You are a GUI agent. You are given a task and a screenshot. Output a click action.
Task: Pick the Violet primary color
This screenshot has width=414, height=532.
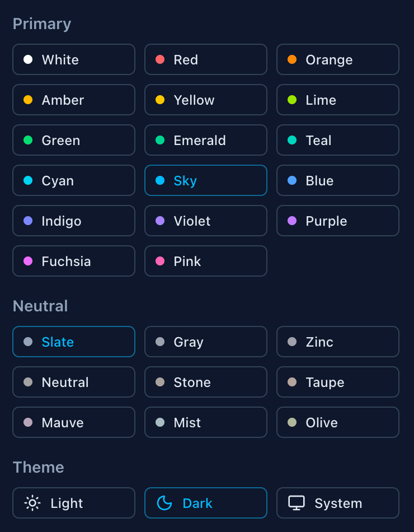pos(205,221)
